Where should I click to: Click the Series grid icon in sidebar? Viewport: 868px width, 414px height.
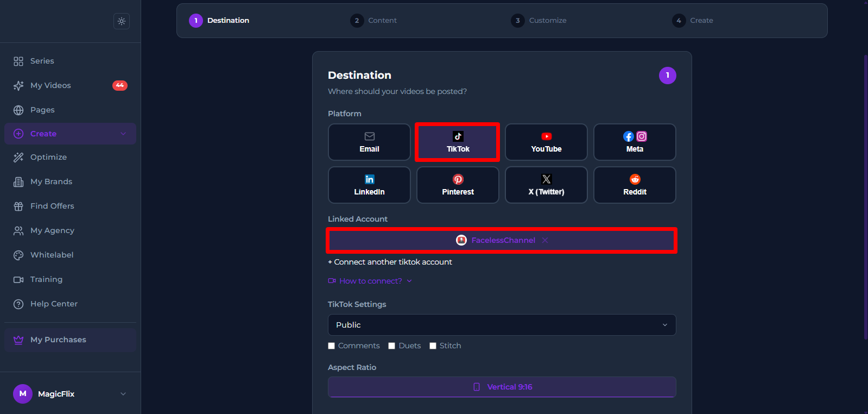coord(18,61)
